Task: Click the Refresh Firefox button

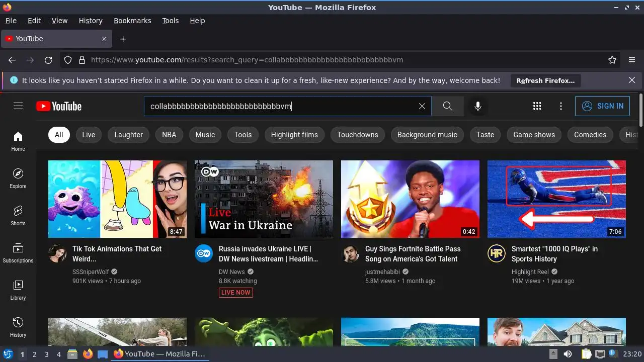Action: tap(545, 80)
